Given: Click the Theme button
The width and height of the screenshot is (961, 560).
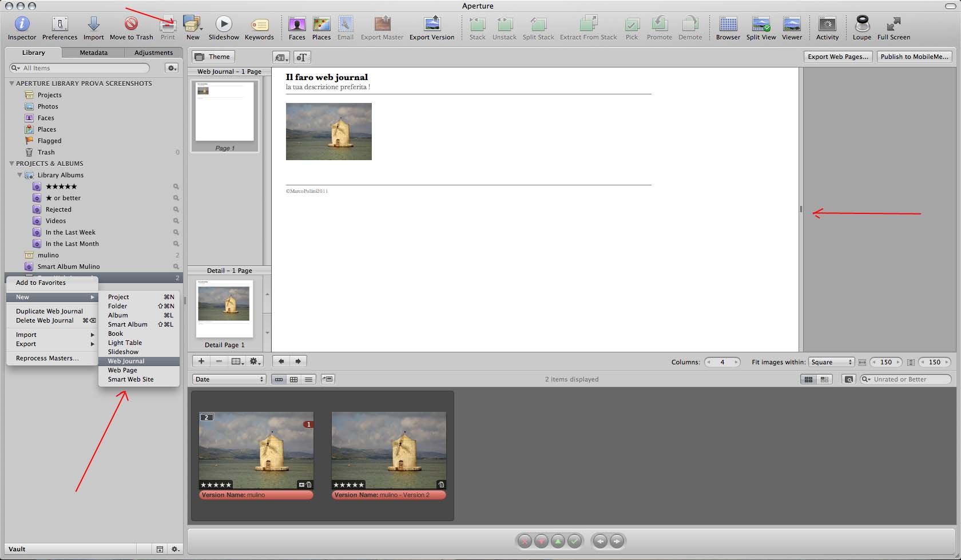Looking at the screenshot, I should pyautogui.click(x=213, y=57).
